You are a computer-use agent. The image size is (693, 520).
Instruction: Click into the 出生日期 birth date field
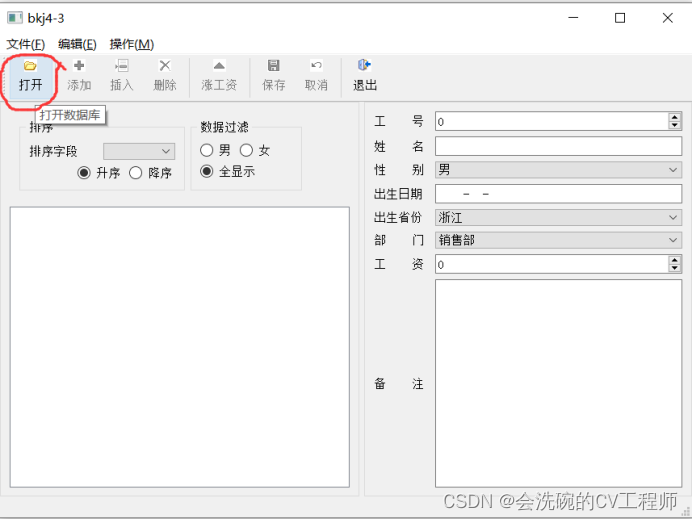point(559,194)
